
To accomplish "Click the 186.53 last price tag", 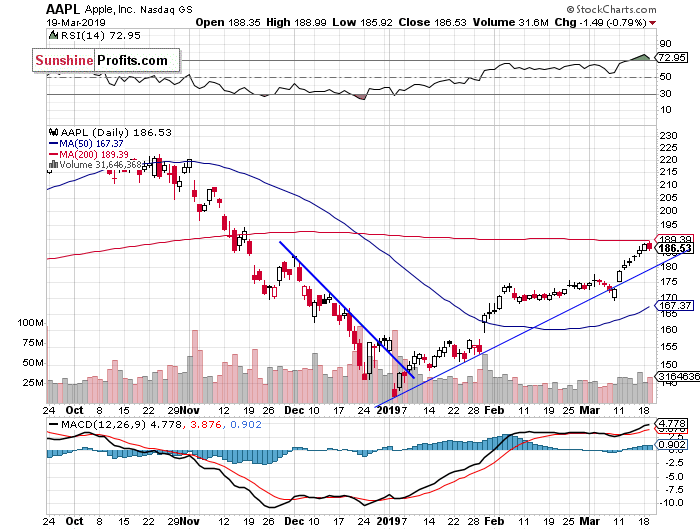I will click(x=675, y=248).
